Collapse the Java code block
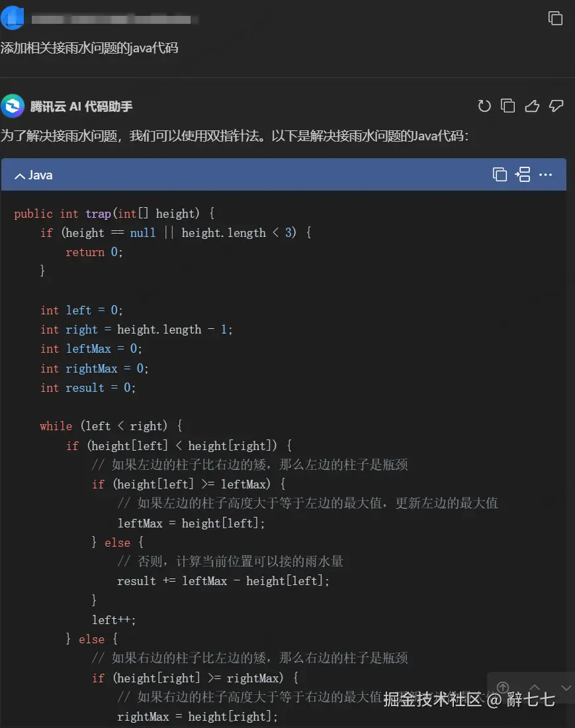The height and width of the screenshot is (728, 575). coord(19,175)
